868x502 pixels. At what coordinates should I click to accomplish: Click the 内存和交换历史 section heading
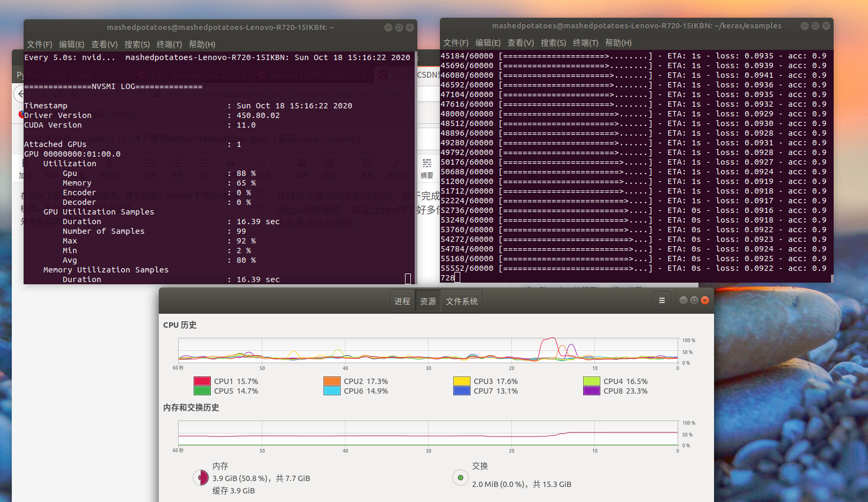pyautogui.click(x=191, y=408)
